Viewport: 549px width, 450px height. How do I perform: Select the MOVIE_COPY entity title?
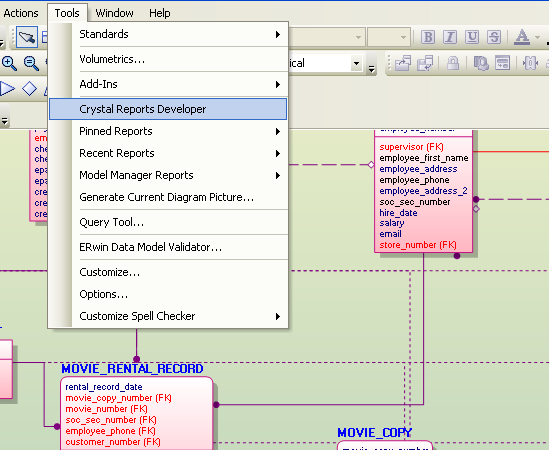(x=375, y=433)
